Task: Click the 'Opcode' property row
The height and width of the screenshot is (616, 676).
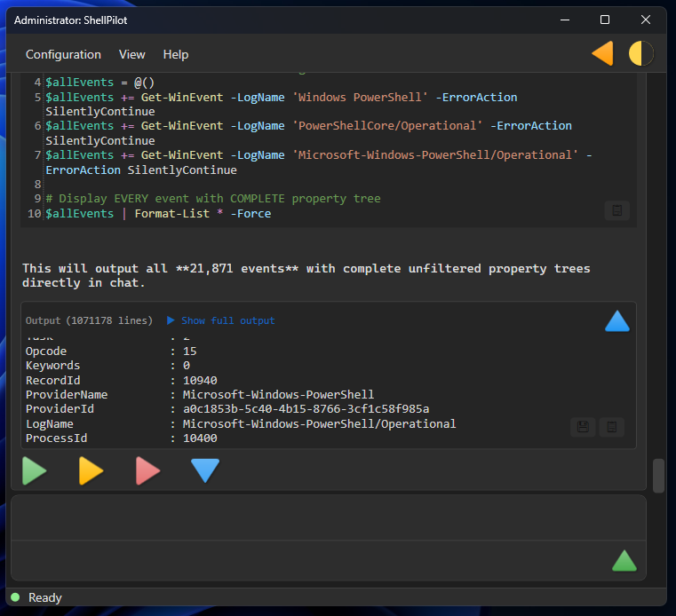Action: pyautogui.click(x=111, y=351)
